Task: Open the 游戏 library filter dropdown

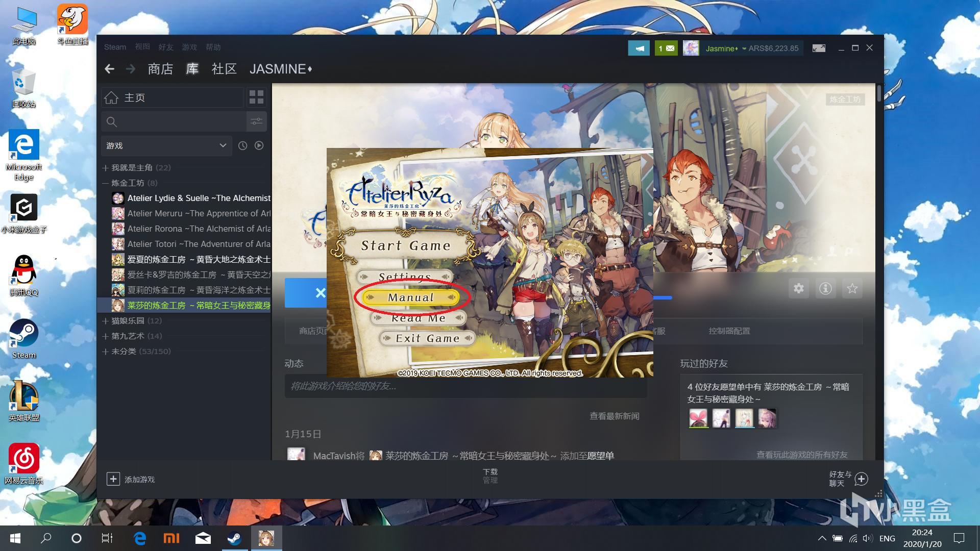Action: click(x=166, y=145)
